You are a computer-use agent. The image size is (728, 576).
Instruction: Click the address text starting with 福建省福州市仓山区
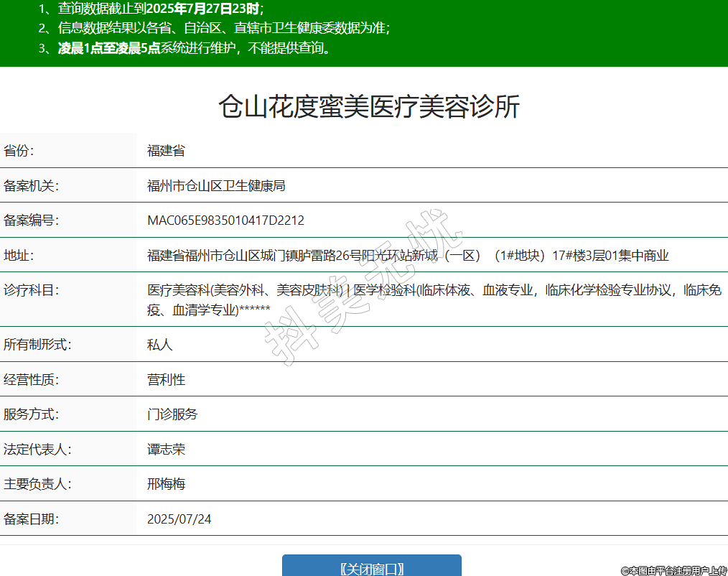tap(408, 256)
